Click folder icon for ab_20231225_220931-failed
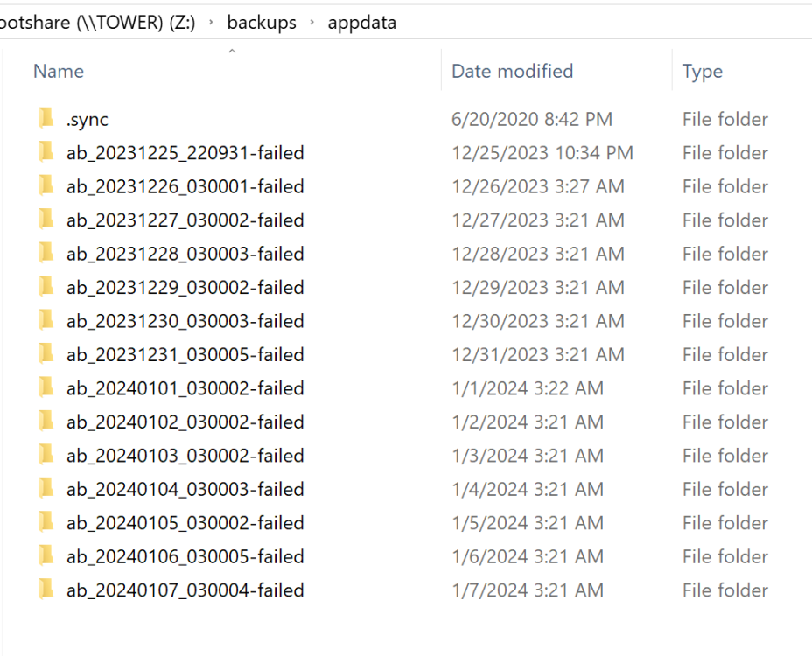The width and height of the screenshot is (812, 656). point(45,152)
